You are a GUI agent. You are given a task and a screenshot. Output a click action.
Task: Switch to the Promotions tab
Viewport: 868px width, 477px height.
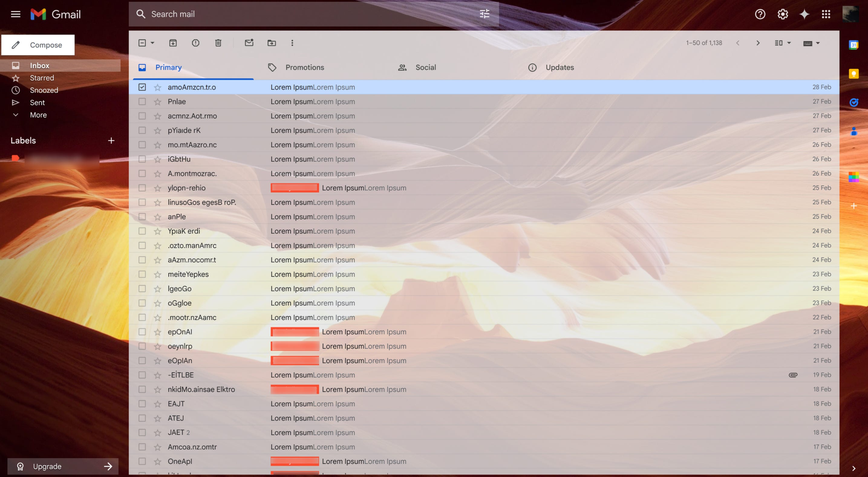pos(304,67)
